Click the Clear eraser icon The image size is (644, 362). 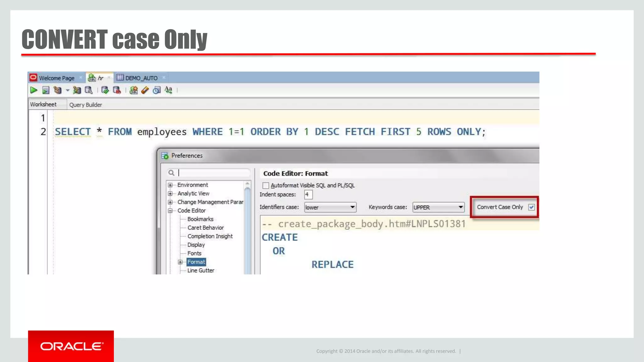pos(145,90)
